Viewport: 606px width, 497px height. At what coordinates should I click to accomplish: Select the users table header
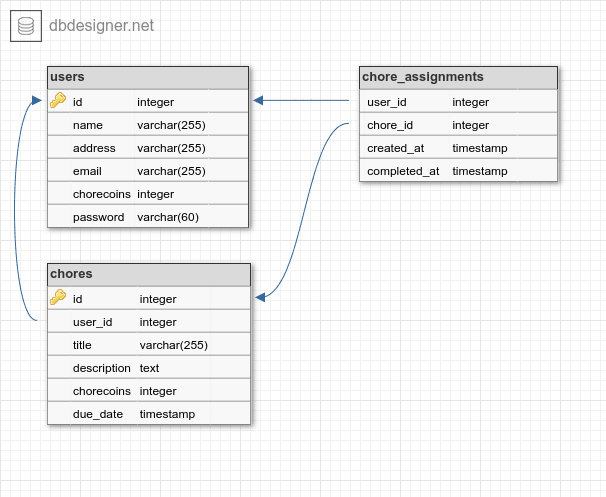click(148, 77)
